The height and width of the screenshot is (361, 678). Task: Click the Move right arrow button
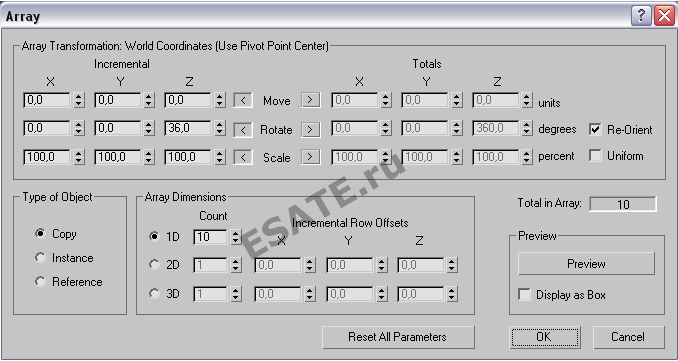click(310, 101)
